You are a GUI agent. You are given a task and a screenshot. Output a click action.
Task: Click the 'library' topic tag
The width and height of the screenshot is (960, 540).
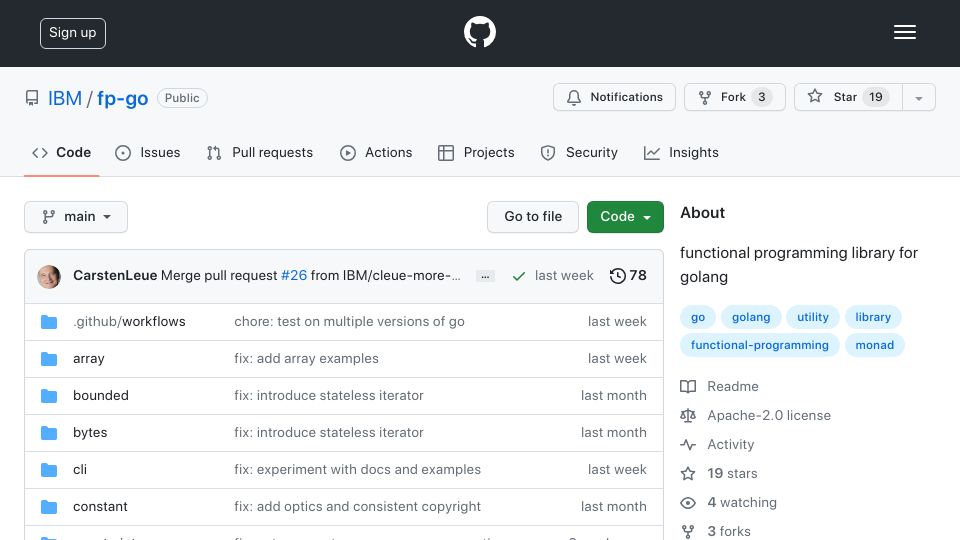click(x=873, y=317)
